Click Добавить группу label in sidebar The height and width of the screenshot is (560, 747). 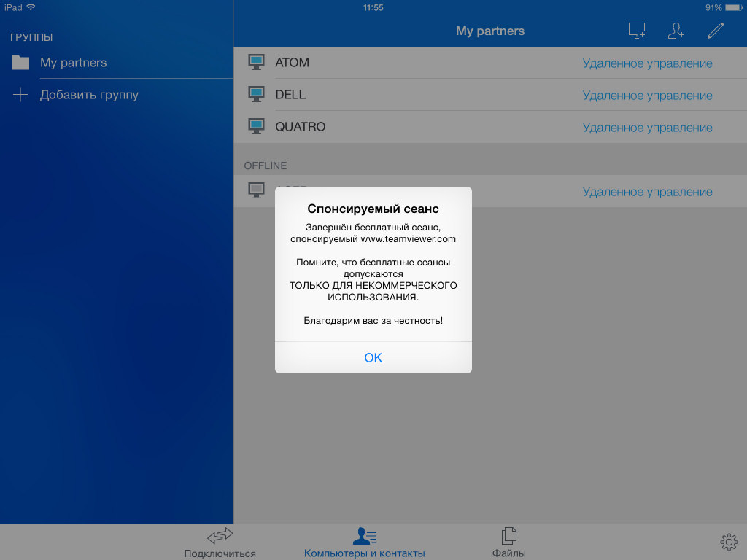point(89,95)
